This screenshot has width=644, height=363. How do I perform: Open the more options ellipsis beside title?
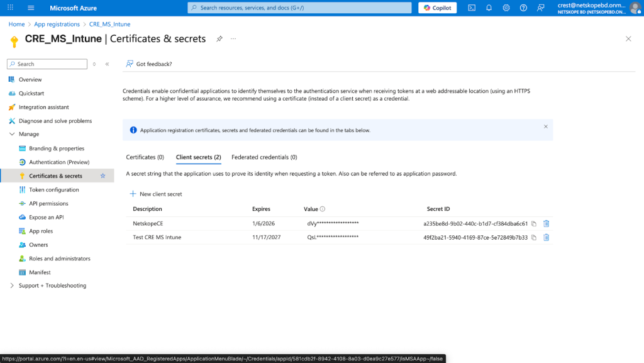click(x=233, y=38)
